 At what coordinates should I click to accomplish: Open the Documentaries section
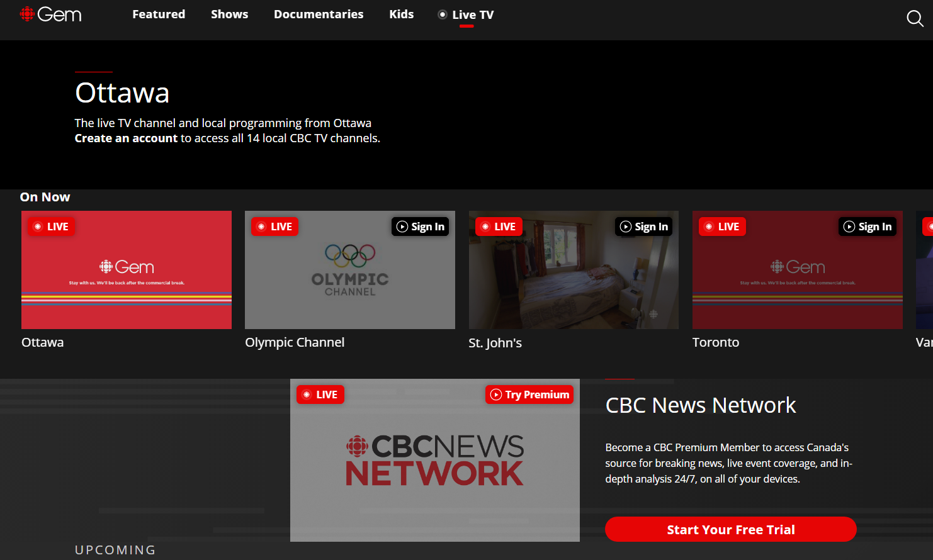click(319, 14)
